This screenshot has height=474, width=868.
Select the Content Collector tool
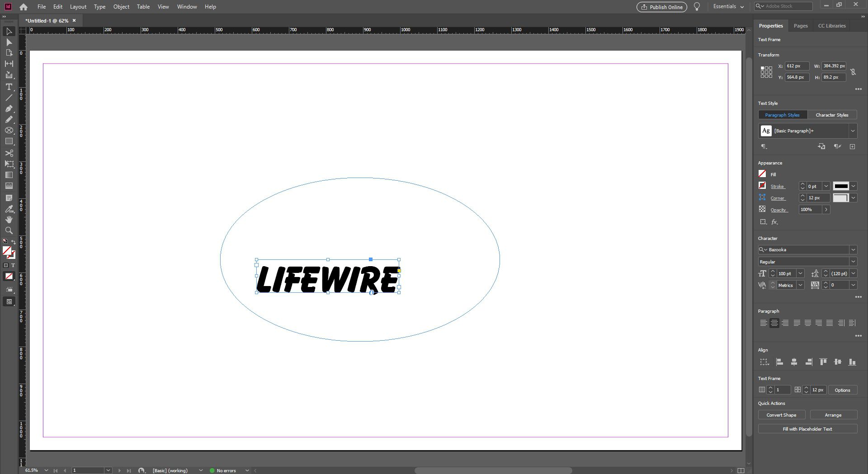[9, 75]
